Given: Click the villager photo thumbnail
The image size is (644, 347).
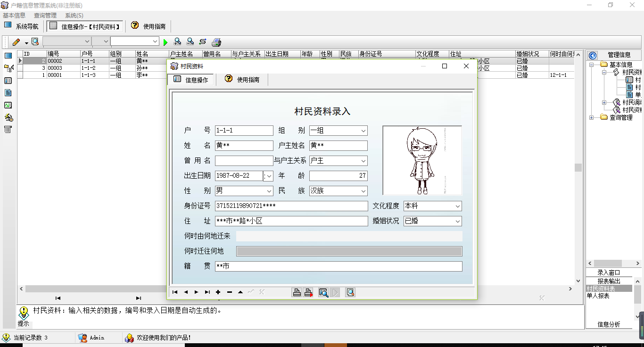Looking at the screenshot, I should pyautogui.click(x=422, y=160).
